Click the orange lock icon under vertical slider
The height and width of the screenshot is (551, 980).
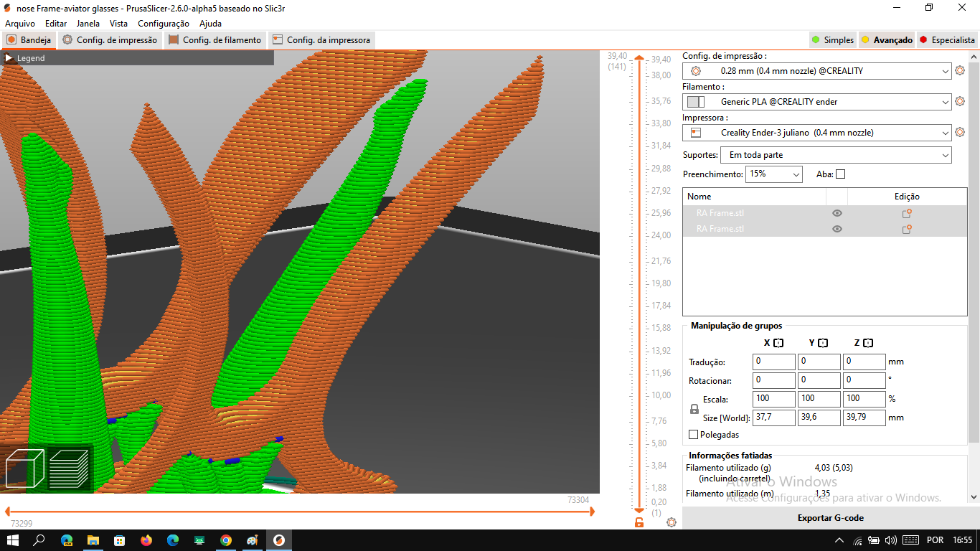[639, 522]
